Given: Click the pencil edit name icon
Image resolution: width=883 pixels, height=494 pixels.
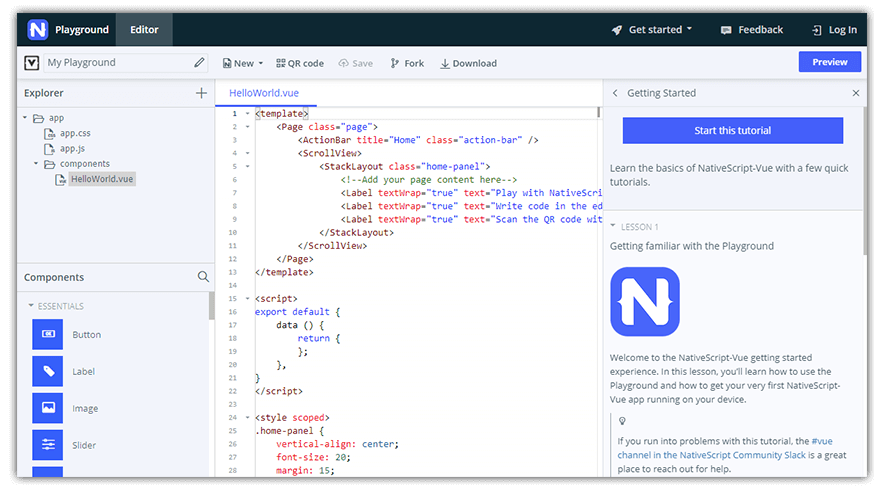Looking at the screenshot, I should click(199, 63).
